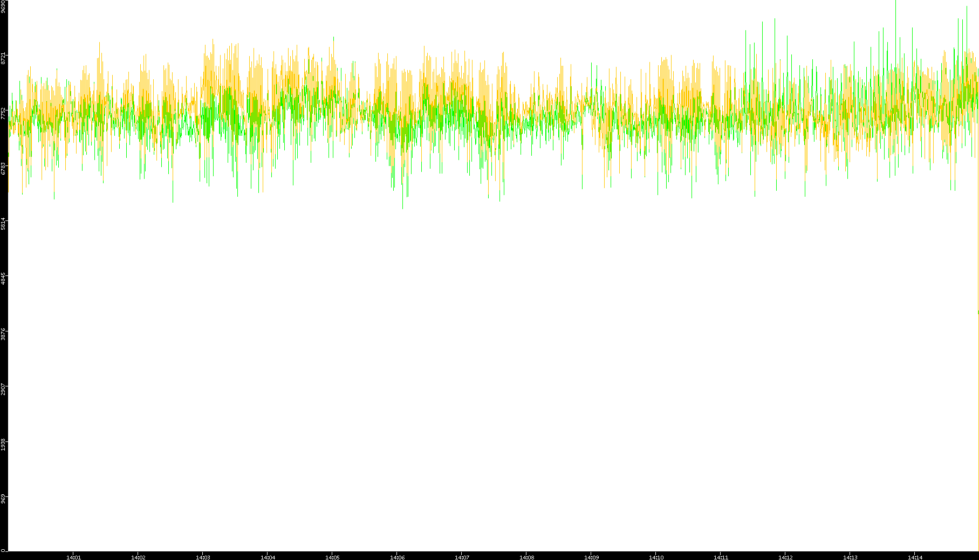
Task: Click the yellow vertical line at chart's right edge
Action: [978, 431]
